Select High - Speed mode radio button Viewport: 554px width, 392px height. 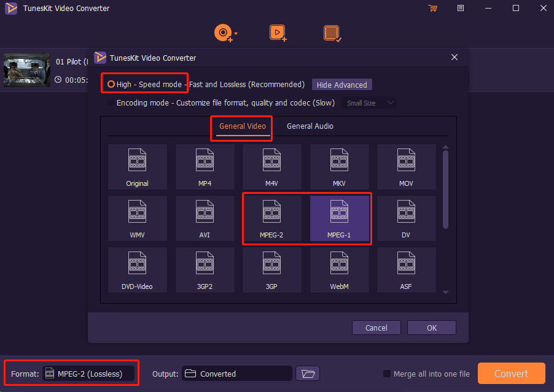(x=111, y=84)
